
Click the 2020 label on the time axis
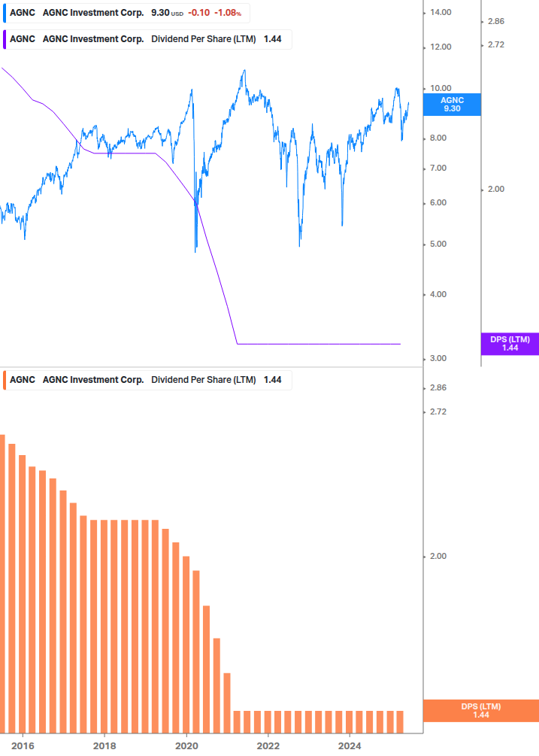tap(186, 746)
